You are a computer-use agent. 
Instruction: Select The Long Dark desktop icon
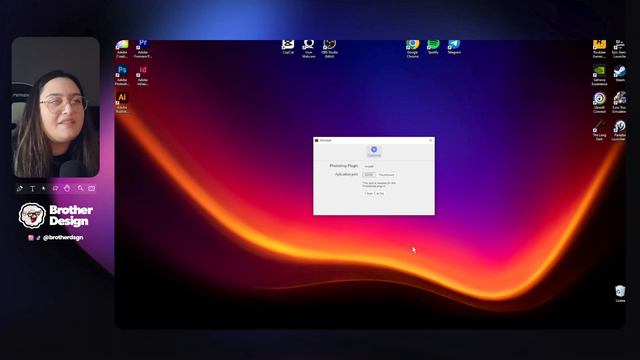pyautogui.click(x=599, y=130)
